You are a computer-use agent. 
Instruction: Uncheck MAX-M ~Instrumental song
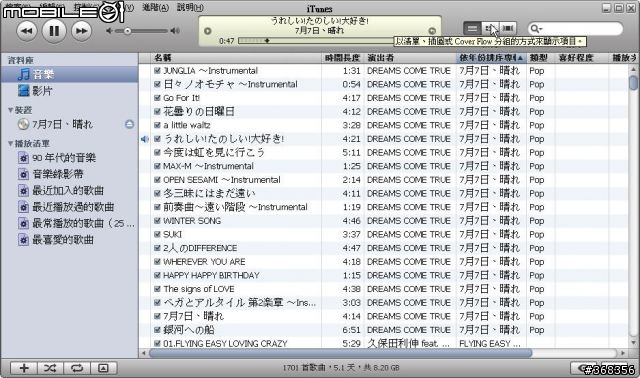coord(157,166)
